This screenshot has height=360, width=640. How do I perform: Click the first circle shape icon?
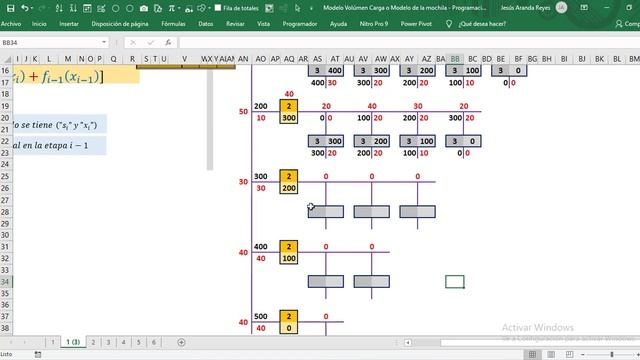coord(116,8)
